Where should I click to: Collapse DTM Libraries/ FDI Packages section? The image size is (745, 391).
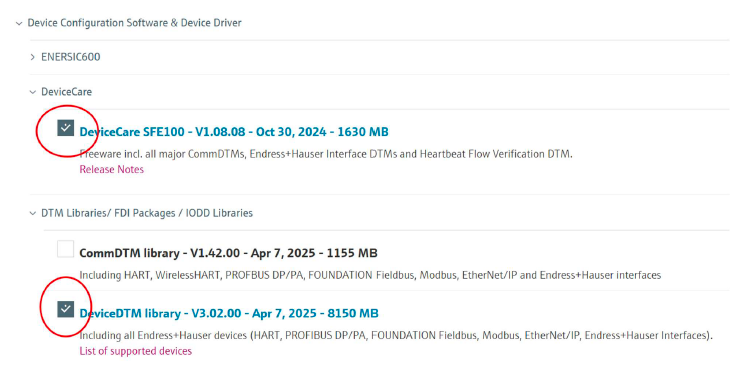pyautogui.click(x=32, y=213)
